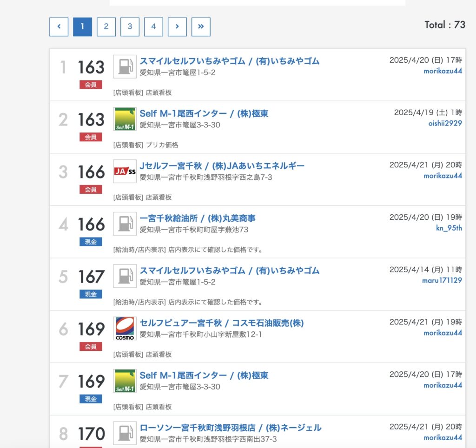The width and height of the screenshot is (476, 448).
Task: Select page 1 in pagination
Action: click(x=83, y=26)
